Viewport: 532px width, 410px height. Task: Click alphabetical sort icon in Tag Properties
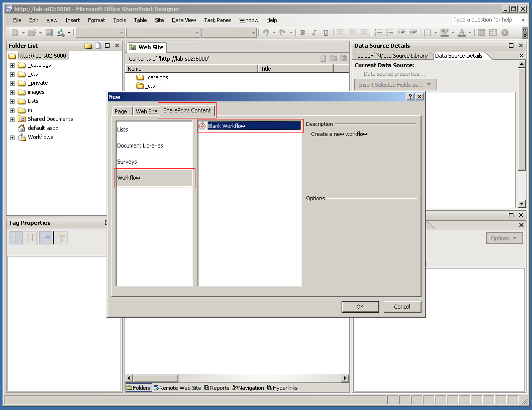tap(30, 238)
